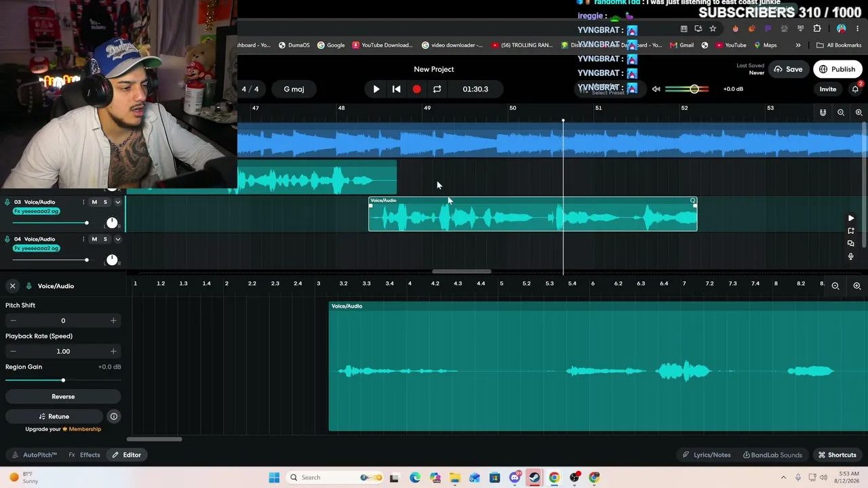The width and height of the screenshot is (868, 488).
Task: Expand track 03 options chevron
Action: [117, 202]
